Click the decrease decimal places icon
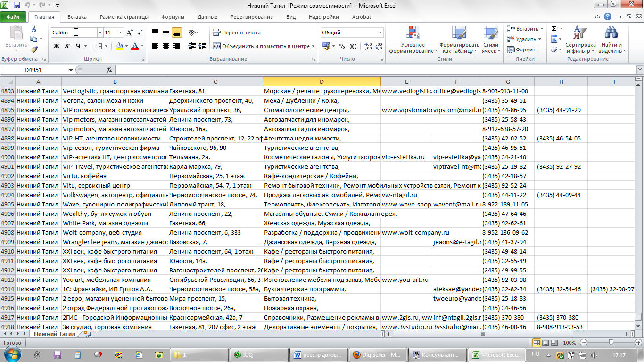The image size is (644, 362). coord(379,46)
